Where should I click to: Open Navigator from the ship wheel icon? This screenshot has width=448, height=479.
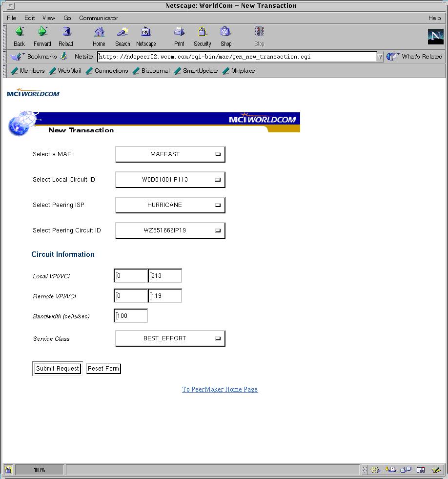click(375, 470)
